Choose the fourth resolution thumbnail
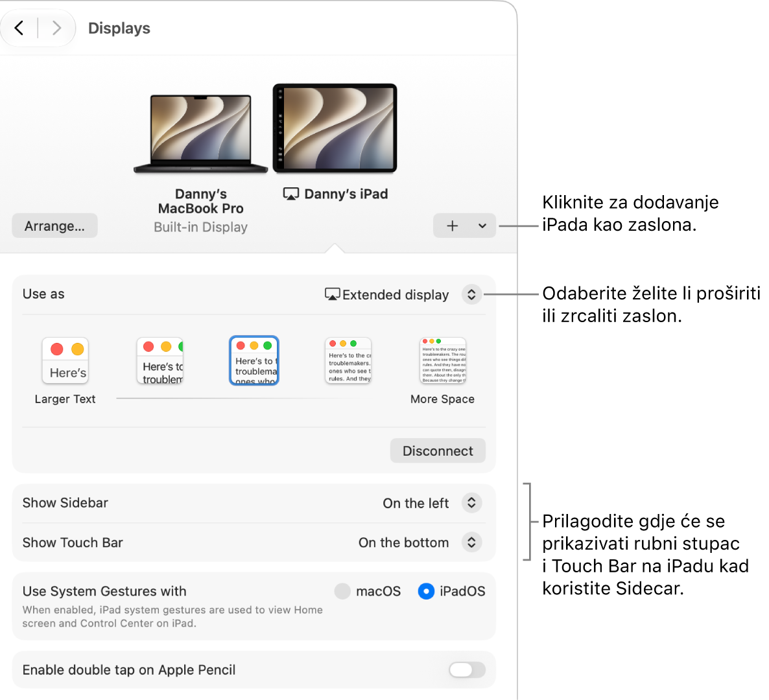This screenshot has height=700, width=769. pos(348,360)
